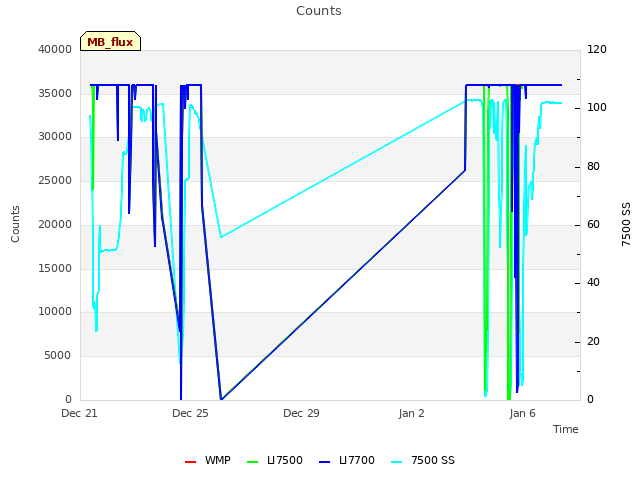The width and height of the screenshot is (640, 480).
Task: Click the red WMP legend swatch
Action: click(191, 462)
